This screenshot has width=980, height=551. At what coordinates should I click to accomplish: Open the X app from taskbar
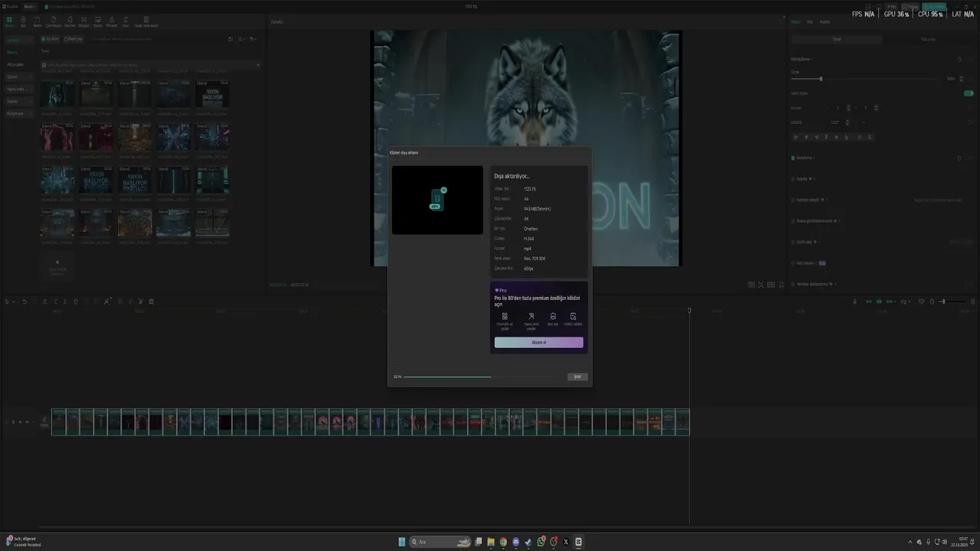(566, 542)
